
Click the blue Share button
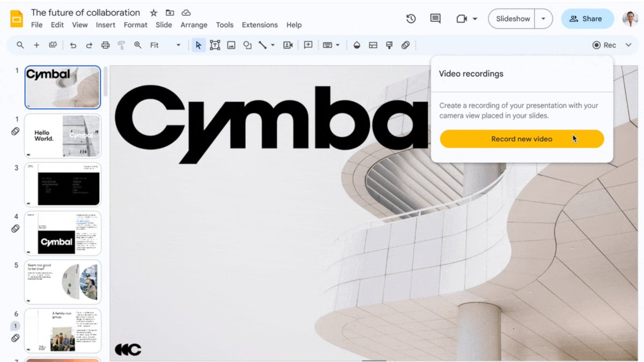(x=587, y=19)
